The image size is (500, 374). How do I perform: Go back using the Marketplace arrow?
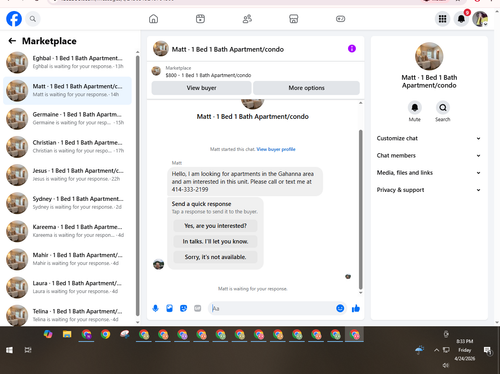click(x=12, y=41)
